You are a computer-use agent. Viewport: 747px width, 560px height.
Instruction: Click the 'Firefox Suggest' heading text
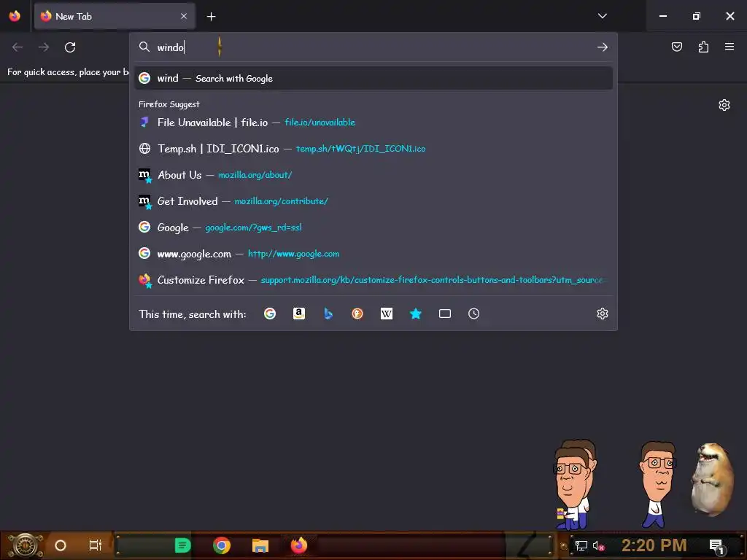[169, 104]
